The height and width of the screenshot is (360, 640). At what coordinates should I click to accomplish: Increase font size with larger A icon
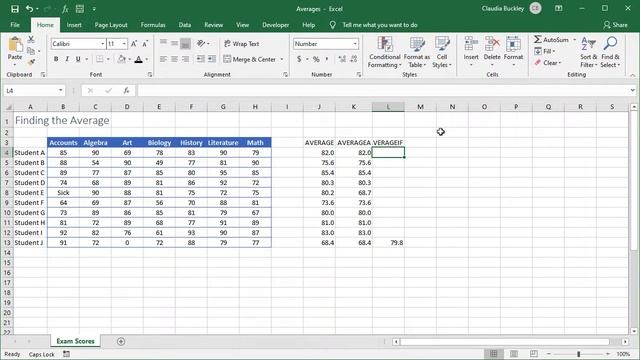point(134,44)
